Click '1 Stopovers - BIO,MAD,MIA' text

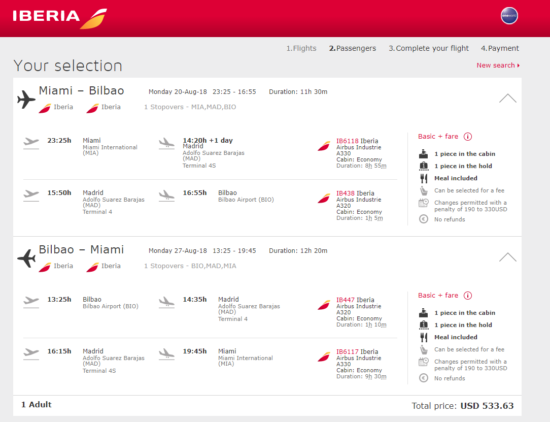[190, 266]
